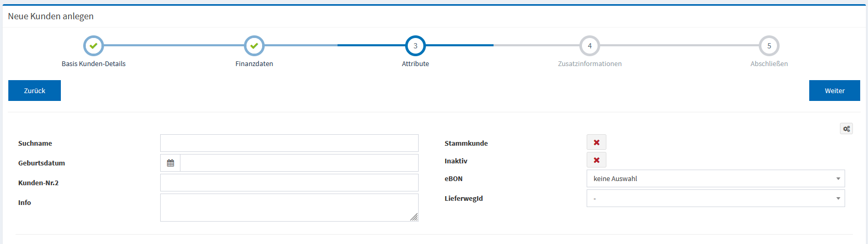The image size is (868, 244).
Task: Toggle the Stammkunde checkbox
Action: [x=597, y=143]
